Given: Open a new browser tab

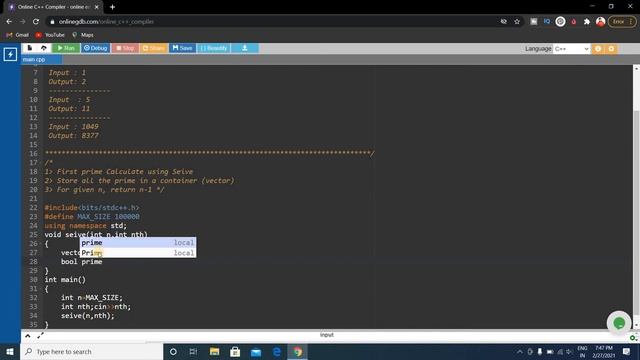Looking at the screenshot, I should pyautogui.click(x=112, y=7).
